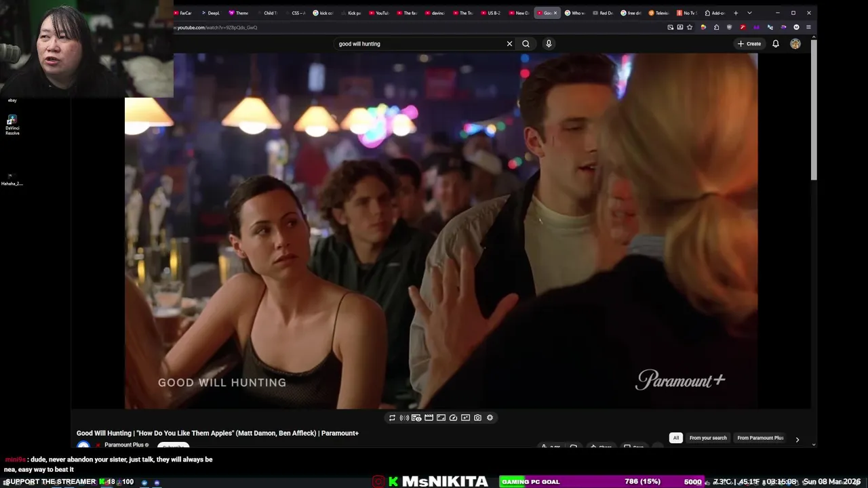
Task: Click the red extension icon in toolbar
Action: coord(743,27)
